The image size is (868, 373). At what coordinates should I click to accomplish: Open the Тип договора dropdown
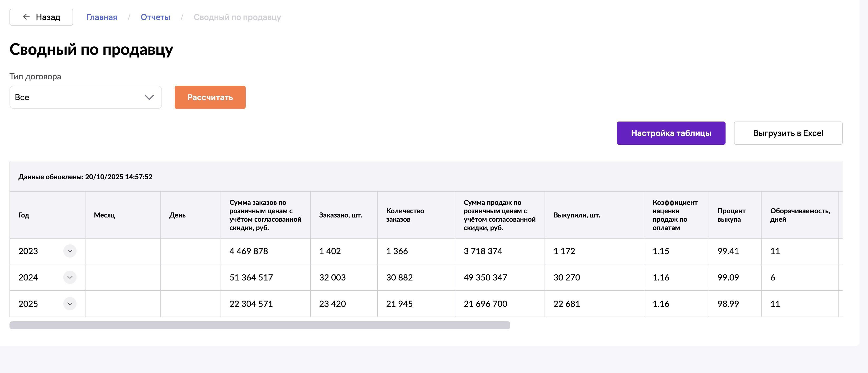click(x=85, y=97)
